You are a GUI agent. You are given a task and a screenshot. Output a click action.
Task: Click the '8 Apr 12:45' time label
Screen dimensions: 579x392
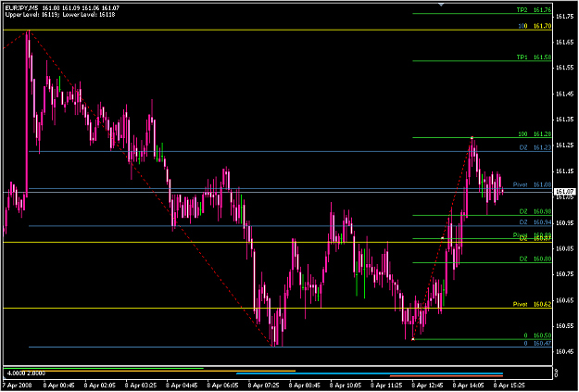428,386
